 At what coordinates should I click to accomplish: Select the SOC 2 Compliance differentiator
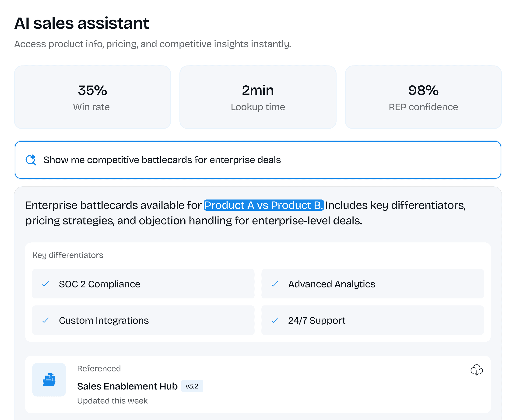tap(143, 284)
